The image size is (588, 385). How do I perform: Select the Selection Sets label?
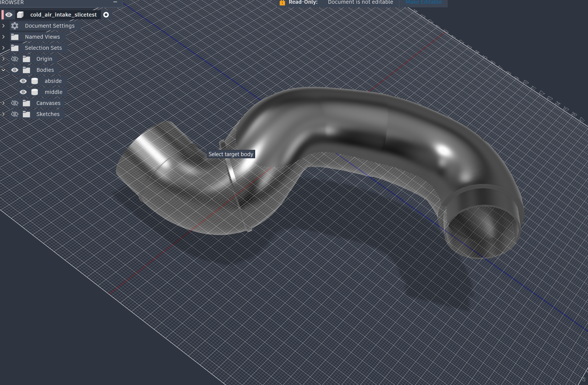click(x=43, y=48)
